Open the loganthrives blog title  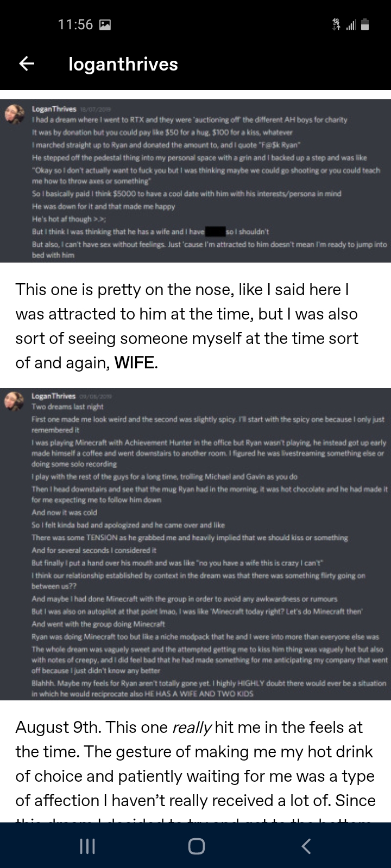click(123, 64)
